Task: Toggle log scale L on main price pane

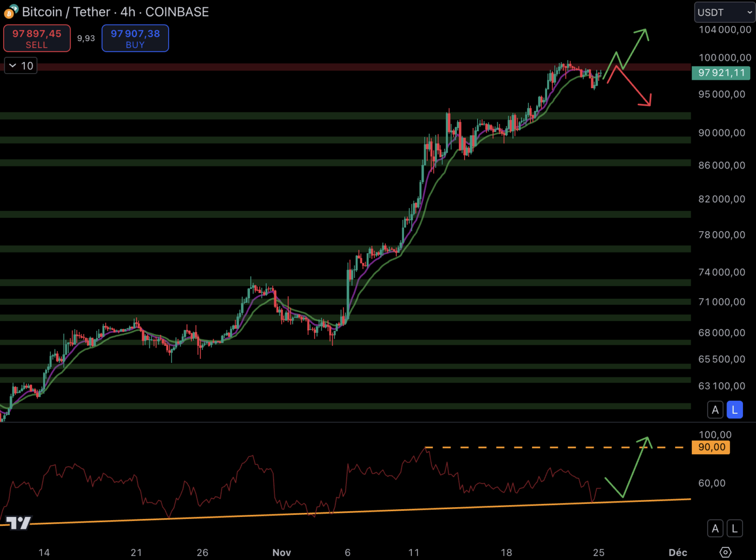Action: (734, 410)
